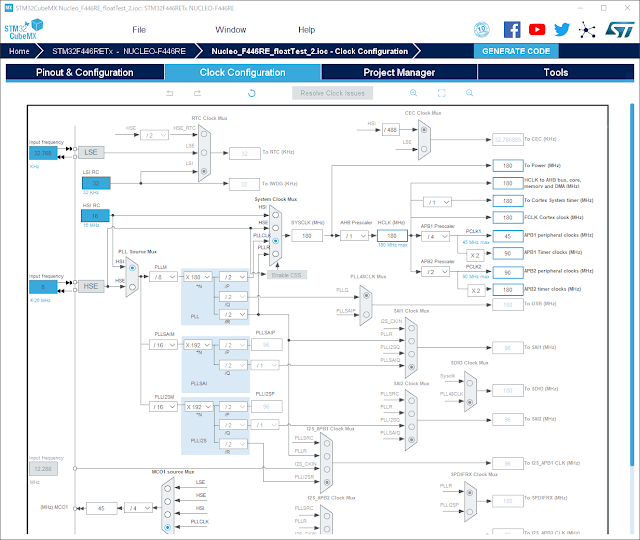This screenshot has height=540, width=640.
Task: Click the LSE oscillator block
Action: pos(91,152)
